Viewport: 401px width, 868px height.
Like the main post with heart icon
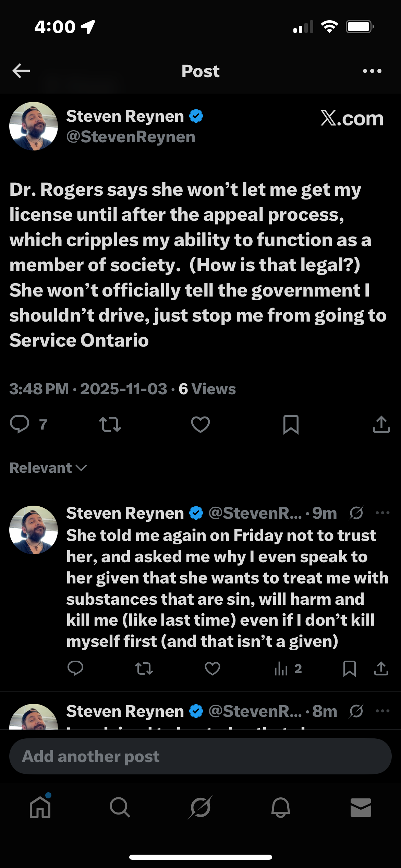pyautogui.click(x=200, y=424)
